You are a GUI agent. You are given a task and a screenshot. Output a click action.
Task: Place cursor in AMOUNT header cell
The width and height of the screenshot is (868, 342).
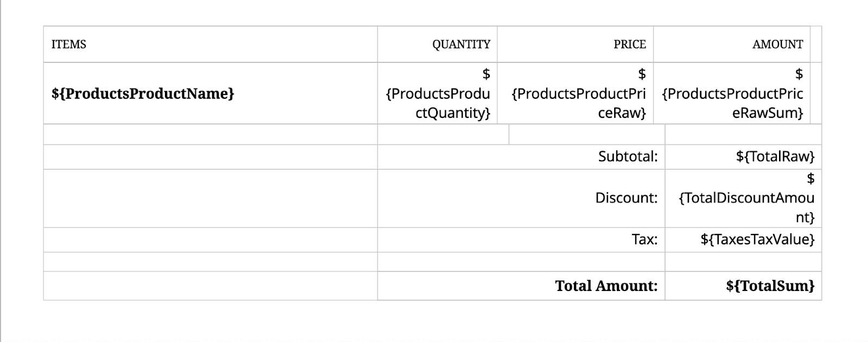pos(777,45)
